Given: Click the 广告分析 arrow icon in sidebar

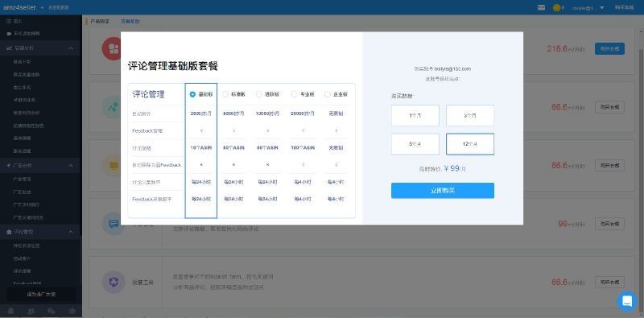Looking at the screenshot, I should click(x=9, y=165).
